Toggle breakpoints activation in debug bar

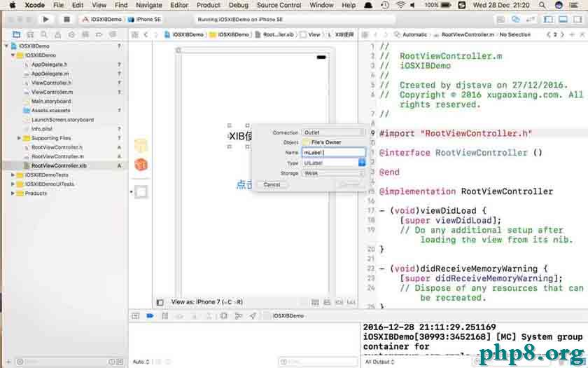coord(149,316)
